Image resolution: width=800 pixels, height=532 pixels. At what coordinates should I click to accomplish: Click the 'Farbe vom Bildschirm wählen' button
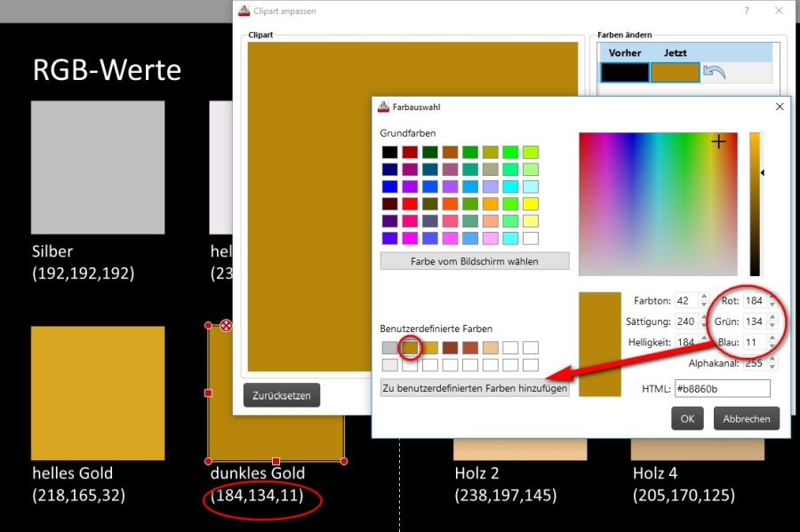[474, 261]
